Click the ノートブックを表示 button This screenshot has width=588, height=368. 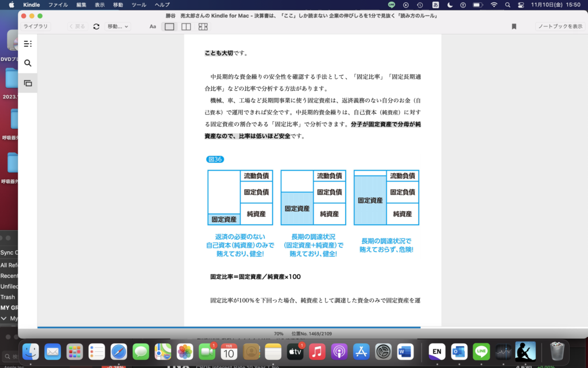tap(560, 26)
